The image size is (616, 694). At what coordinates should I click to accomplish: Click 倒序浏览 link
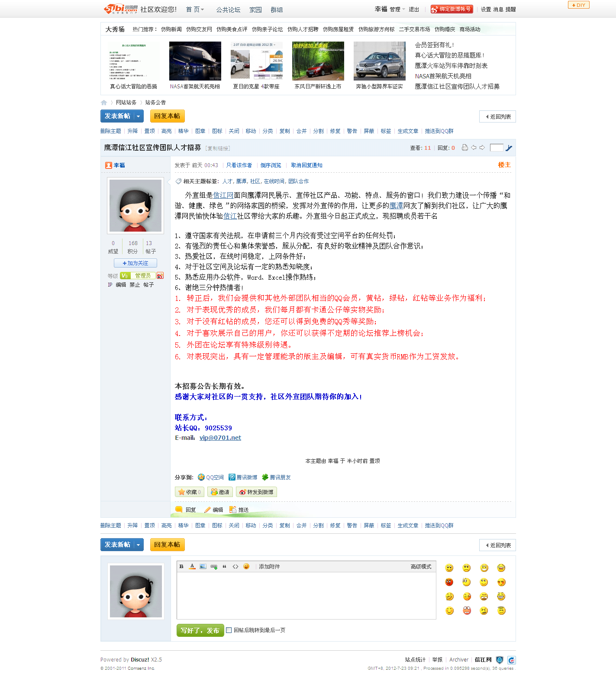pyautogui.click(x=271, y=165)
